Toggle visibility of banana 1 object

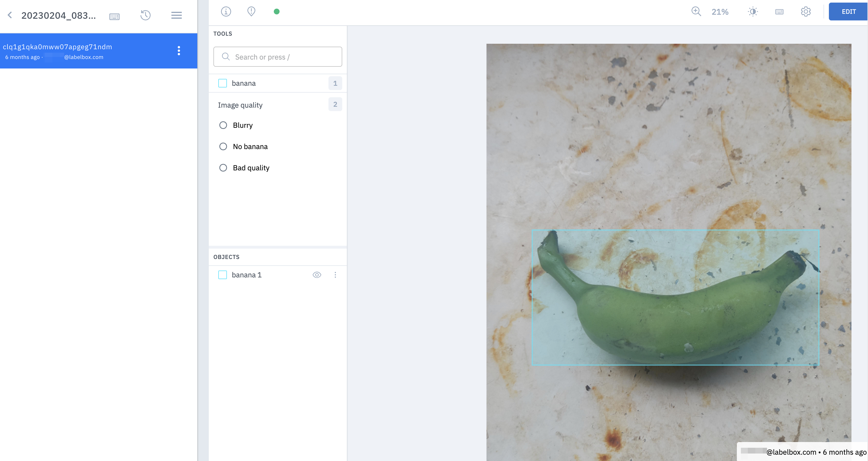pyautogui.click(x=317, y=275)
